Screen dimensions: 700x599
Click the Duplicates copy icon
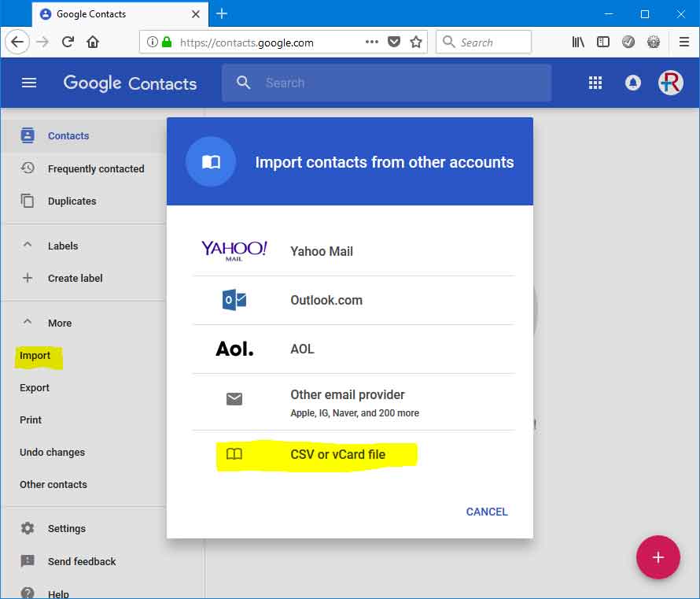[28, 201]
